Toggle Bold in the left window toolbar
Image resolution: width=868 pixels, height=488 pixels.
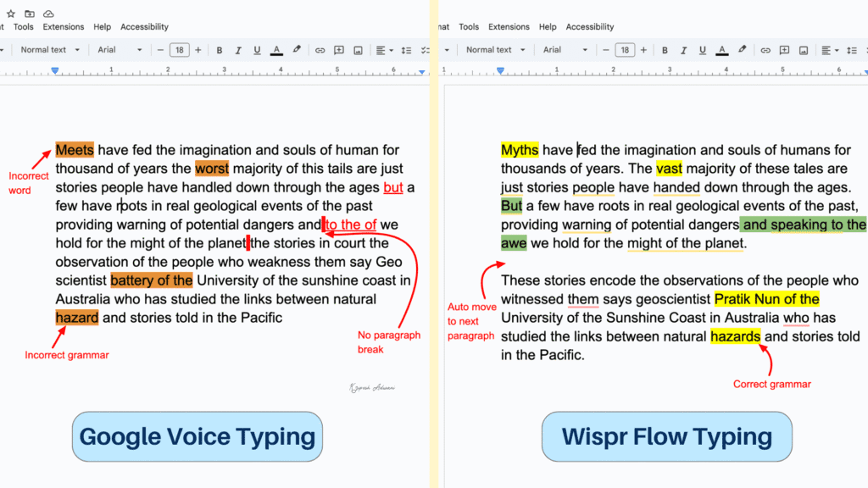(x=220, y=50)
